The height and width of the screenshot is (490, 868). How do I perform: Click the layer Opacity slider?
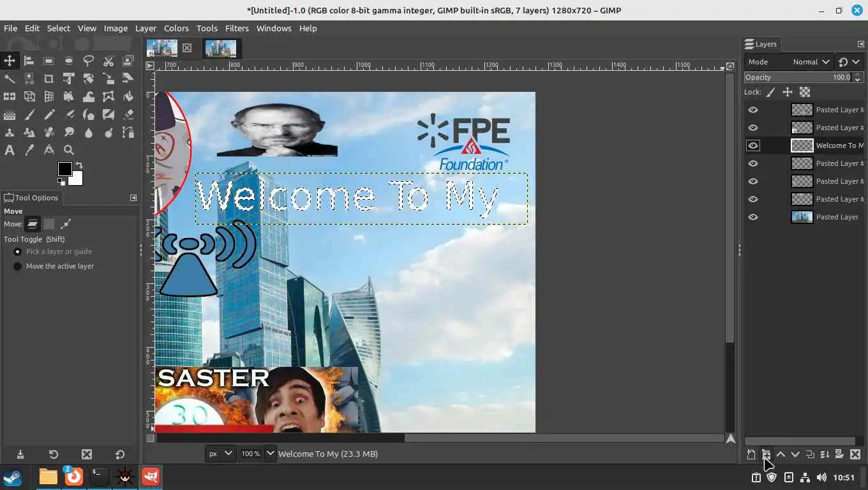(x=798, y=77)
